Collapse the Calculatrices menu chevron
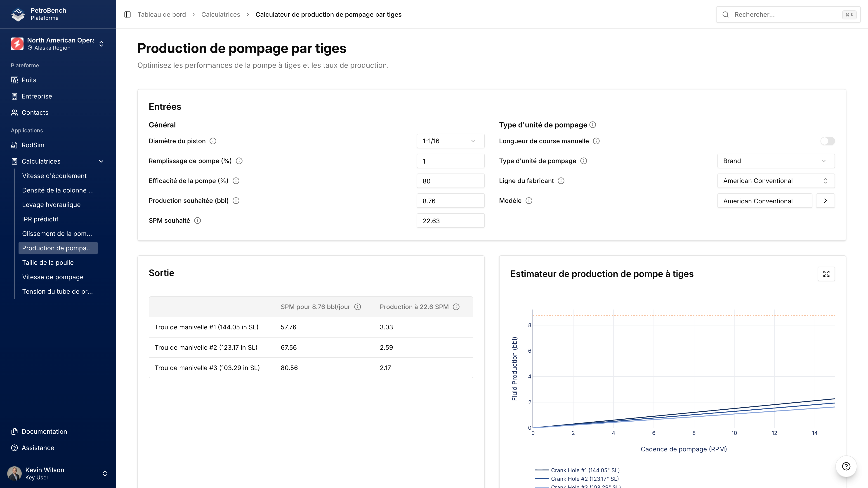The height and width of the screenshot is (488, 868). [x=101, y=161]
